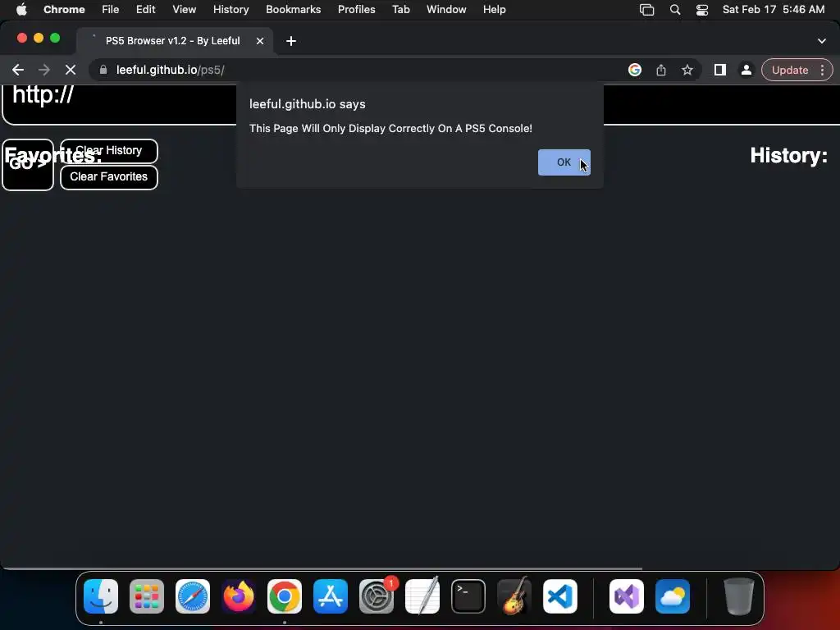Share this page icon
Viewport: 840px width, 630px height.
[x=661, y=71]
